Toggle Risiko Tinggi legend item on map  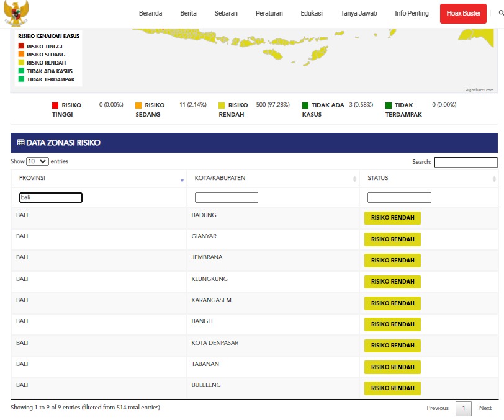(x=44, y=47)
